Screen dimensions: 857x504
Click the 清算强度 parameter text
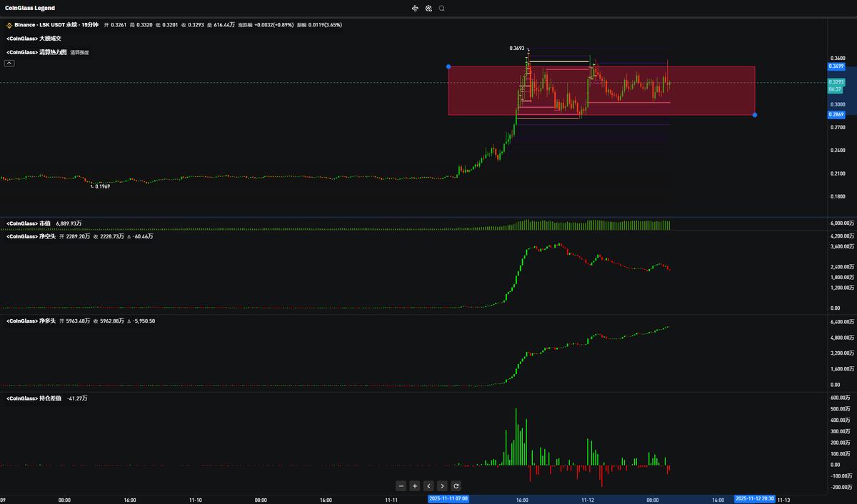(79, 53)
